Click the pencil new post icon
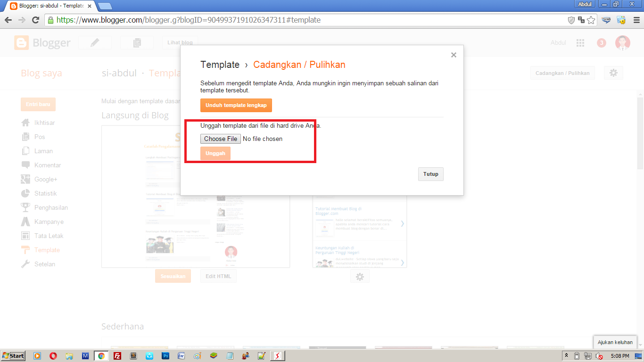The width and height of the screenshot is (644, 362). 95,42
